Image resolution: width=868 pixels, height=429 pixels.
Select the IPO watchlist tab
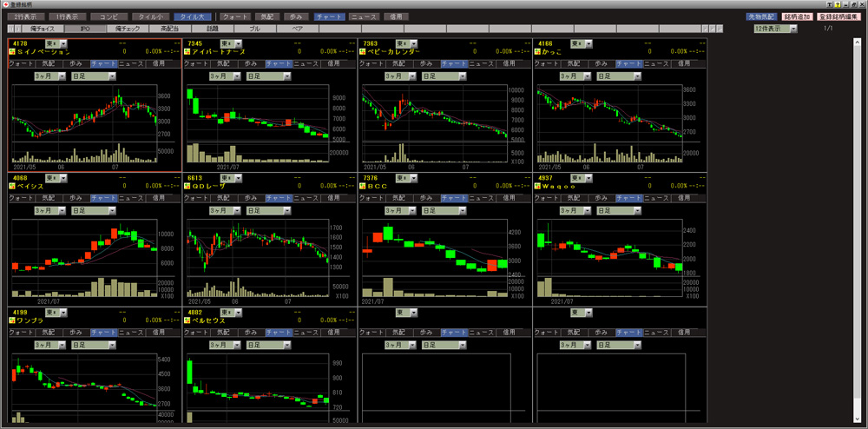click(x=84, y=29)
